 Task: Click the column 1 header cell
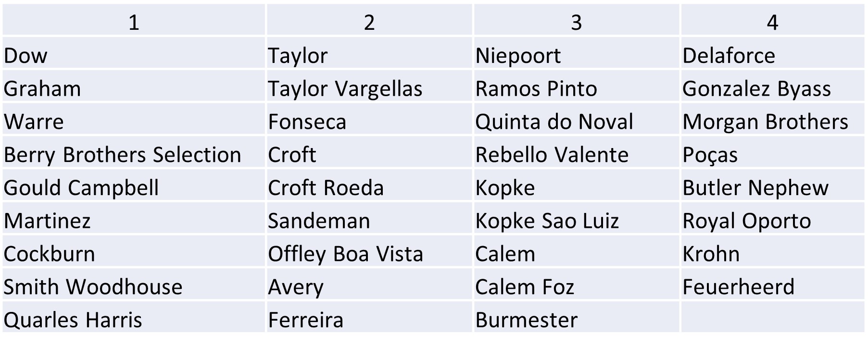pos(134,22)
